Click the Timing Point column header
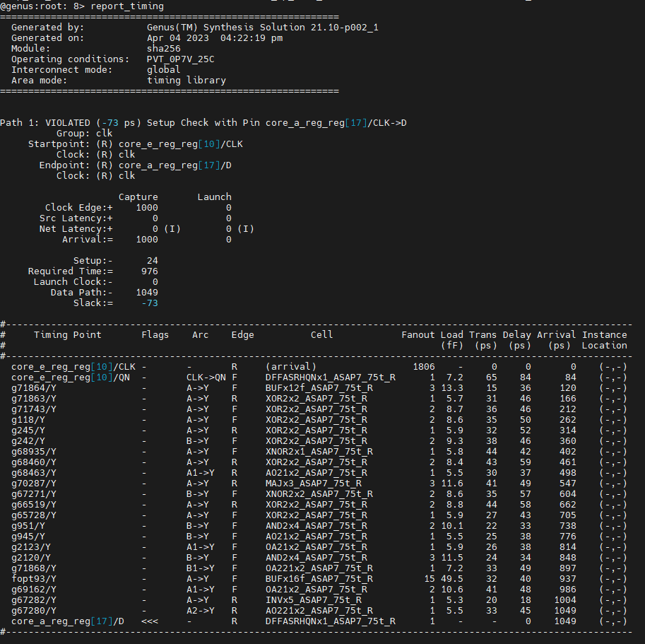The height and width of the screenshot is (644, 645). pyautogui.click(x=67, y=334)
